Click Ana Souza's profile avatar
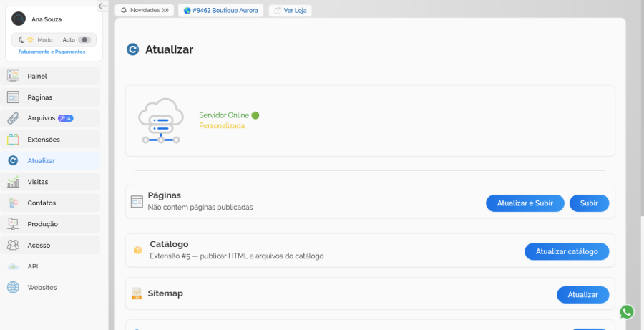The height and width of the screenshot is (330, 644). click(19, 19)
